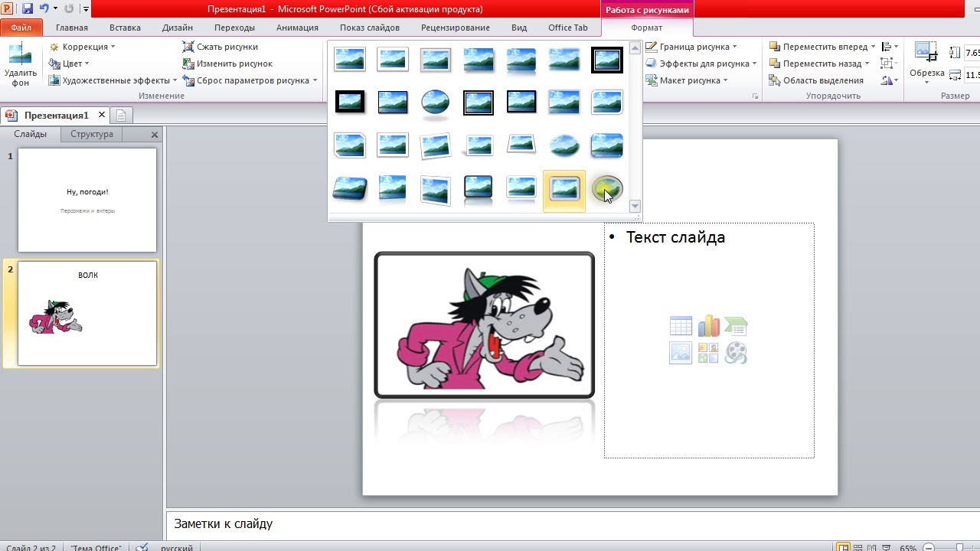Open the Показ слайдов tab
980x551 pixels.
pos(370,28)
